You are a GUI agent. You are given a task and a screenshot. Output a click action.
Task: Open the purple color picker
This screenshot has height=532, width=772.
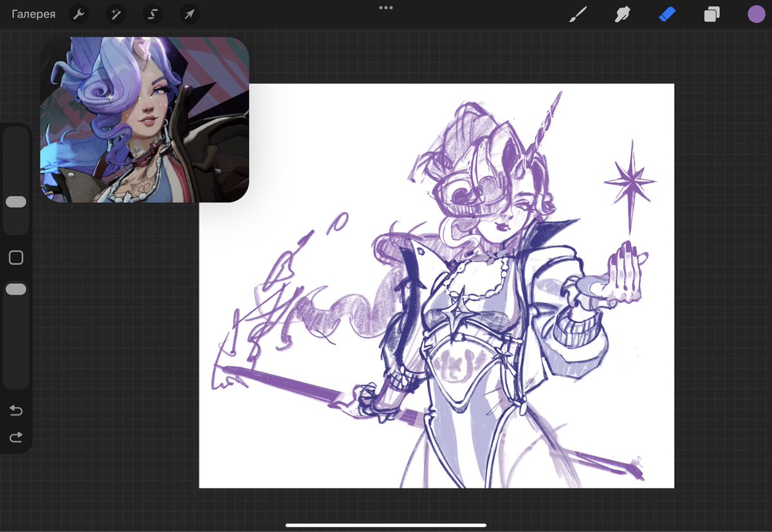[x=757, y=14]
